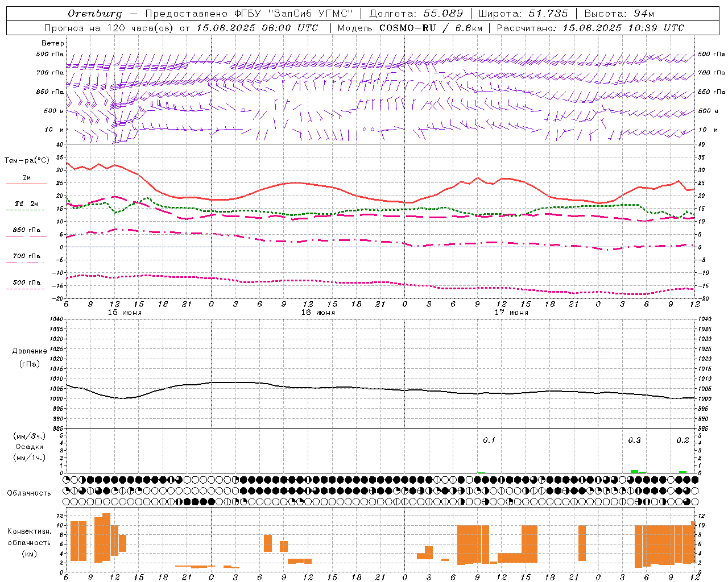Click the "(мм/3ч.)" precipitation unit label

tap(30, 436)
